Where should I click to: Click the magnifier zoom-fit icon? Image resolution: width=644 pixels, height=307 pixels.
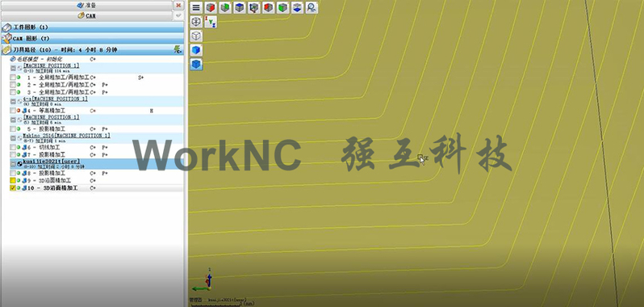pyautogui.click(x=312, y=7)
